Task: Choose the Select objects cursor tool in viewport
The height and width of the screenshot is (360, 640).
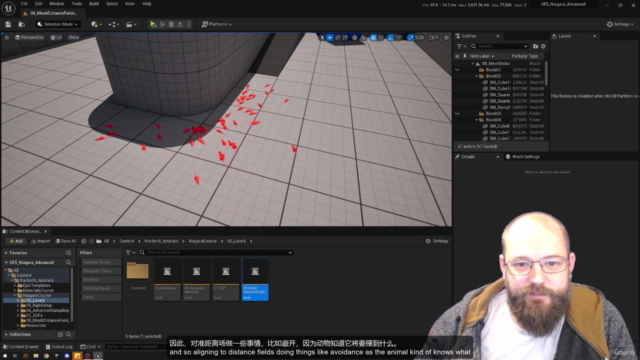Action: point(322,38)
